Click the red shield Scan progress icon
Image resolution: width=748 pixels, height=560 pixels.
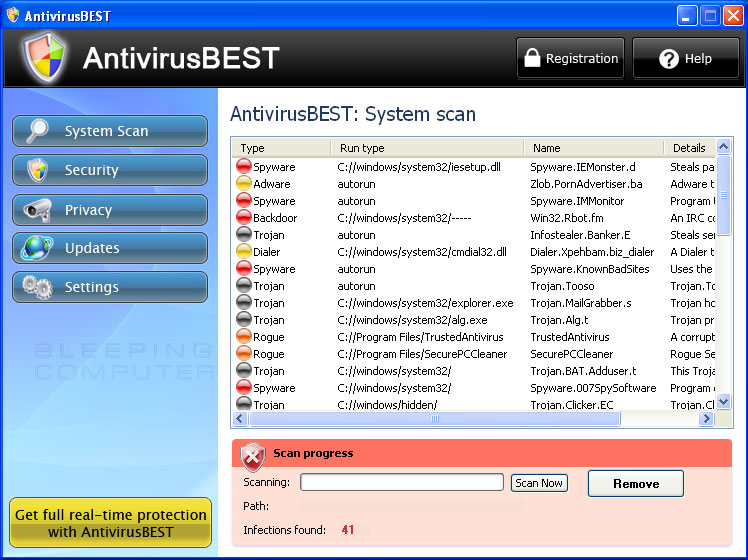[x=253, y=455]
